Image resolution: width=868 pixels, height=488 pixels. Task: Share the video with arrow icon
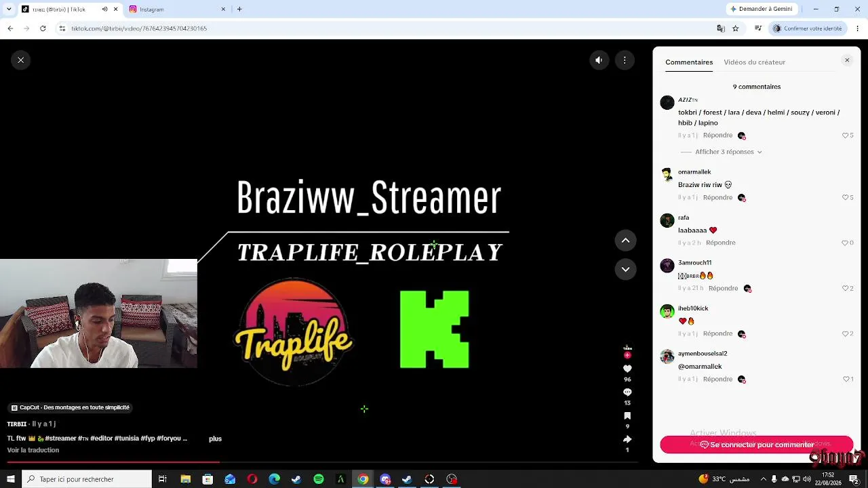(x=627, y=439)
